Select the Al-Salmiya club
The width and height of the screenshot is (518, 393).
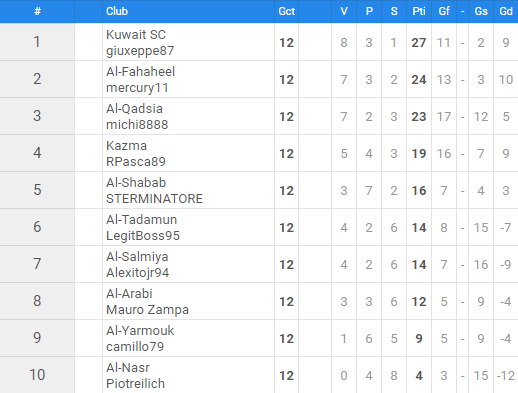[137, 257]
